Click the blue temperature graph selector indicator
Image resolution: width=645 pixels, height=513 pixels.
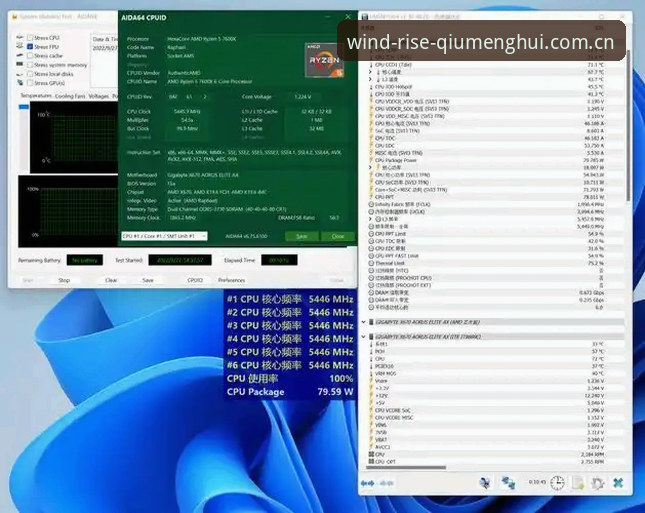[x=24, y=107]
